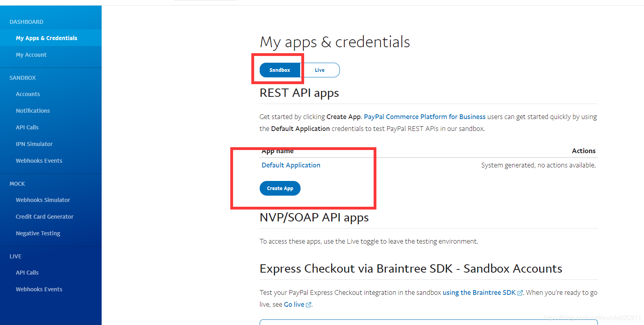The width and height of the screenshot is (644, 325).
Task: Click the SANDBOX sidebar heading
Action: 23,78
